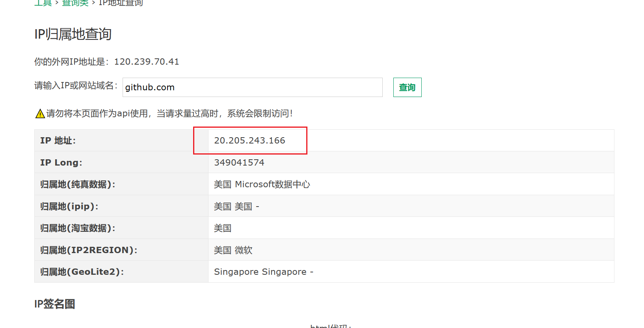644x328 pixels.
Task: Click the Singapore Singapore - GeoLite2 value
Action: coord(264,272)
